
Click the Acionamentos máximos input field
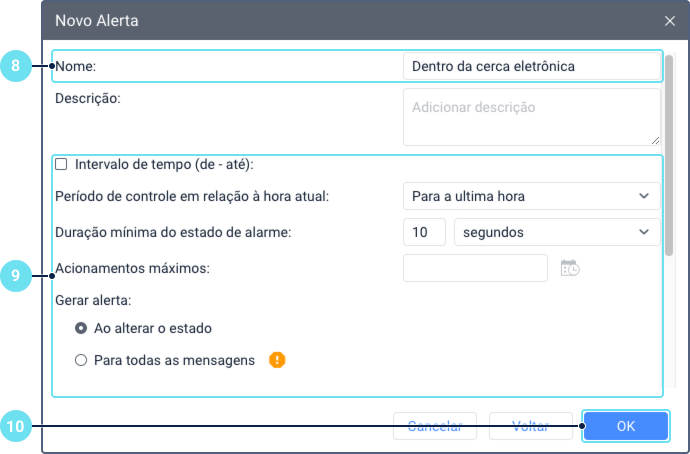(475, 268)
